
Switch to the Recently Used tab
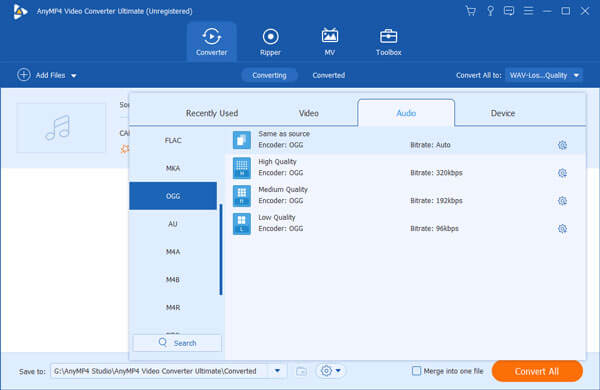point(212,113)
